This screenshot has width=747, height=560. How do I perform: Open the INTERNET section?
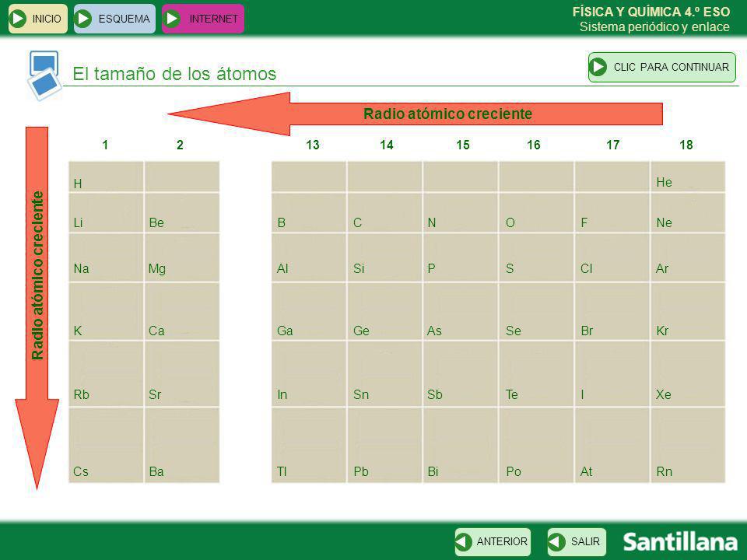click(203, 19)
